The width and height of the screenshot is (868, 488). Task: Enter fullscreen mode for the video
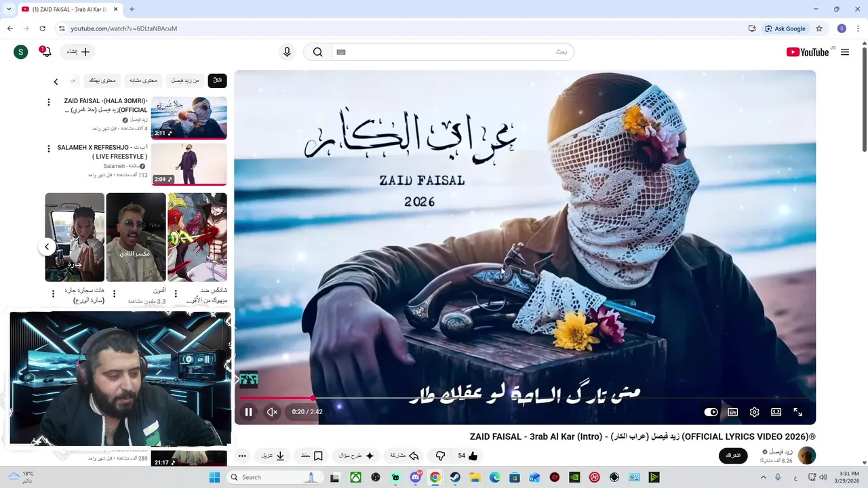pyautogui.click(x=797, y=411)
